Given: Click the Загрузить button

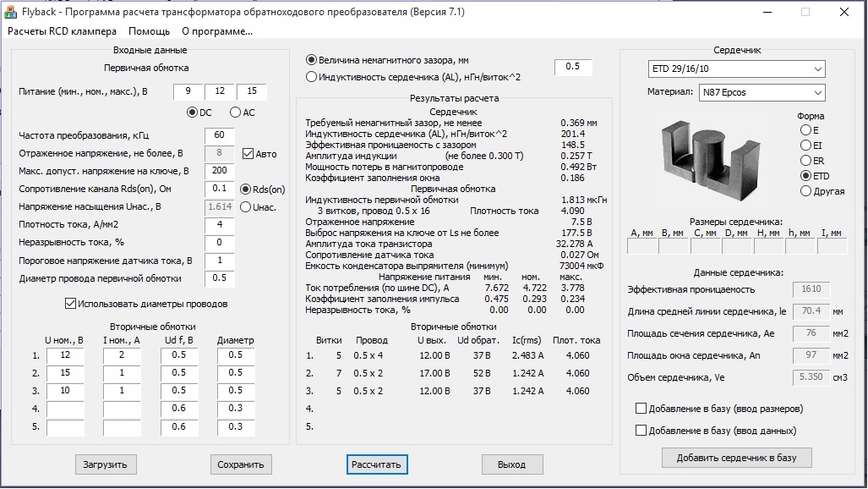Looking at the screenshot, I should coord(105,464).
